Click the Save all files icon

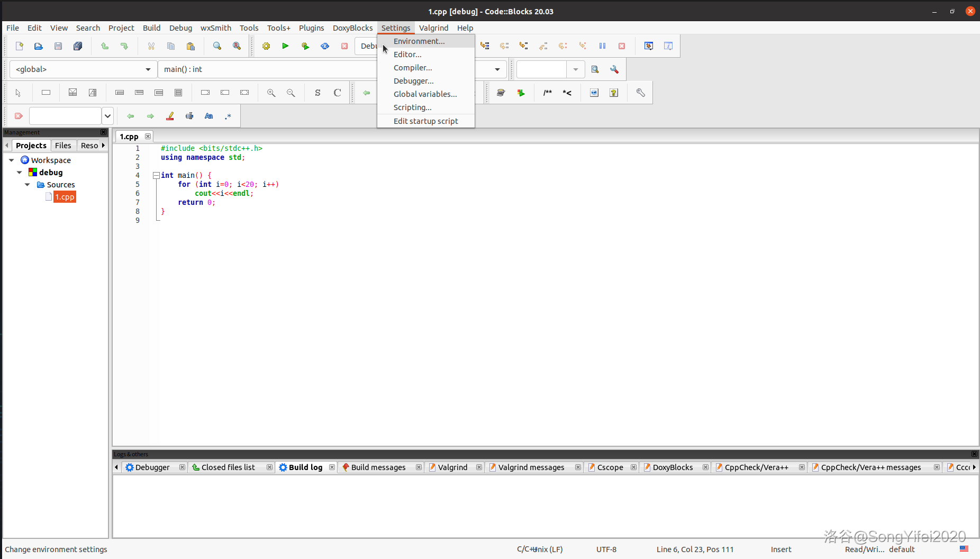pyautogui.click(x=78, y=46)
